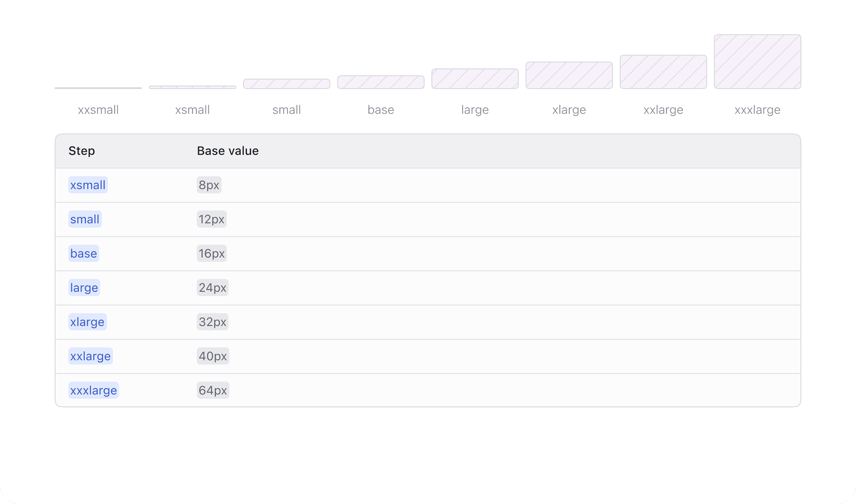Screen dimensions: 856x504
Task: Click the Step column header
Action: pyautogui.click(x=82, y=151)
